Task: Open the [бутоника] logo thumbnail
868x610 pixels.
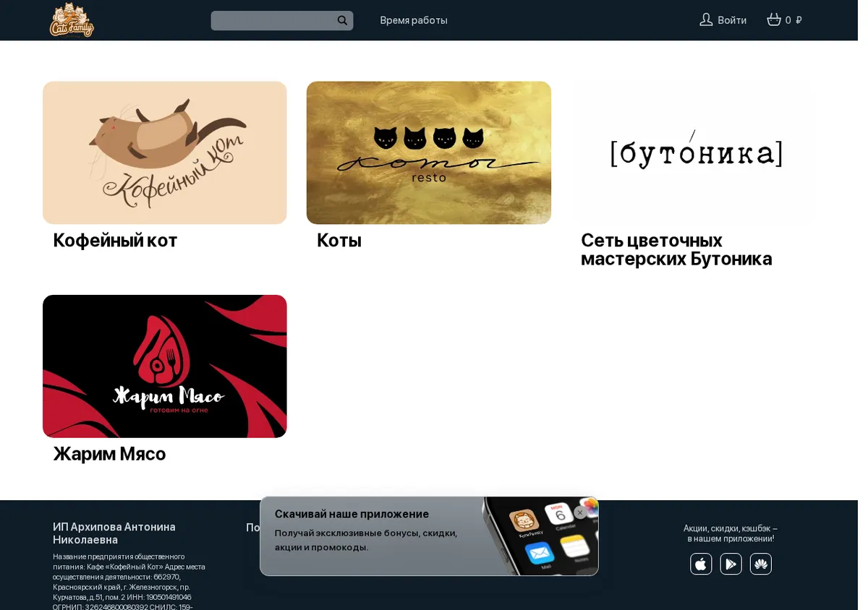Action: pyautogui.click(x=693, y=152)
